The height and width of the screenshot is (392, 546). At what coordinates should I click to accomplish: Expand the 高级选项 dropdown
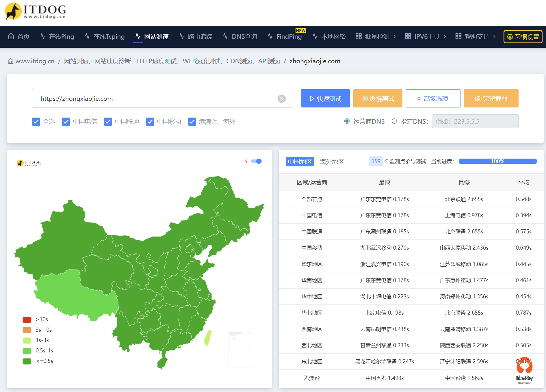(433, 99)
